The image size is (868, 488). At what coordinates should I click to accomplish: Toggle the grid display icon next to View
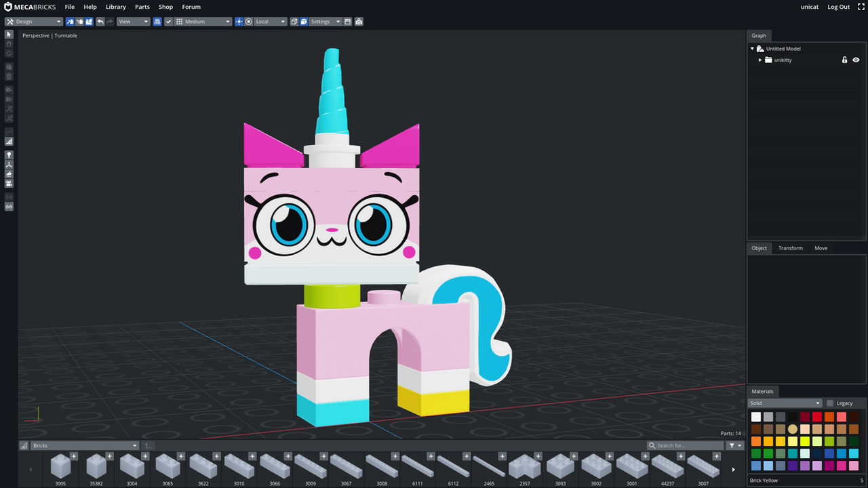tap(156, 21)
